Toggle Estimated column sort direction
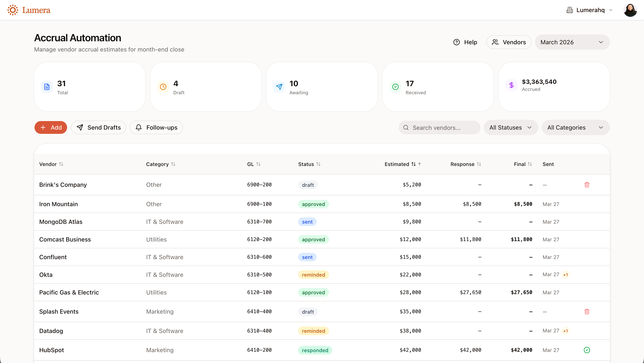Viewport: 644px width, 363px height. 414,164
